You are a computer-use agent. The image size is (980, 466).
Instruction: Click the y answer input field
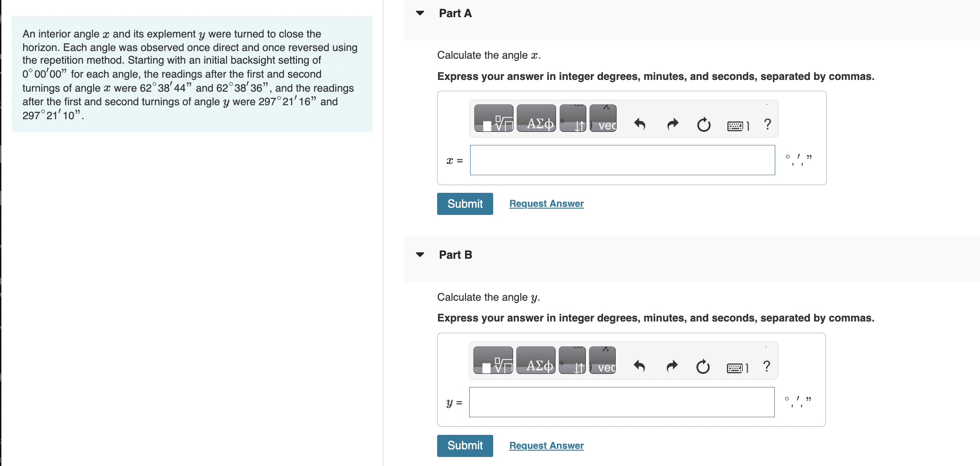click(x=622, y=402)
